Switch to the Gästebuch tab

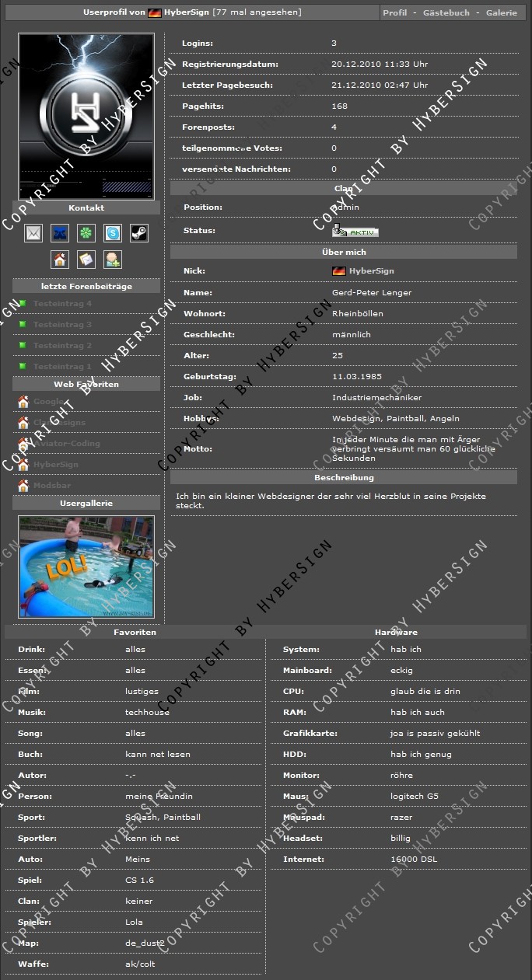pyautogui.click(x=446, y=13)
